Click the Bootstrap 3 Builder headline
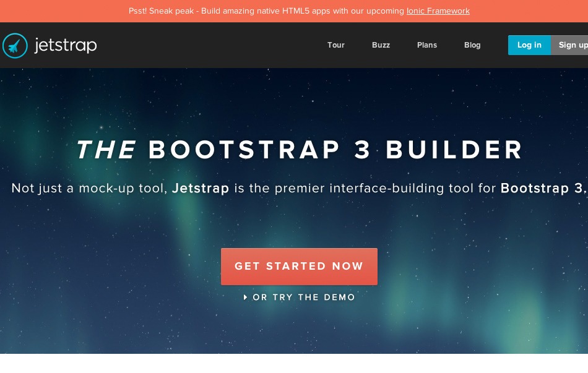Image resolution: width=588 pixels, height=373 pixels. 299,150
